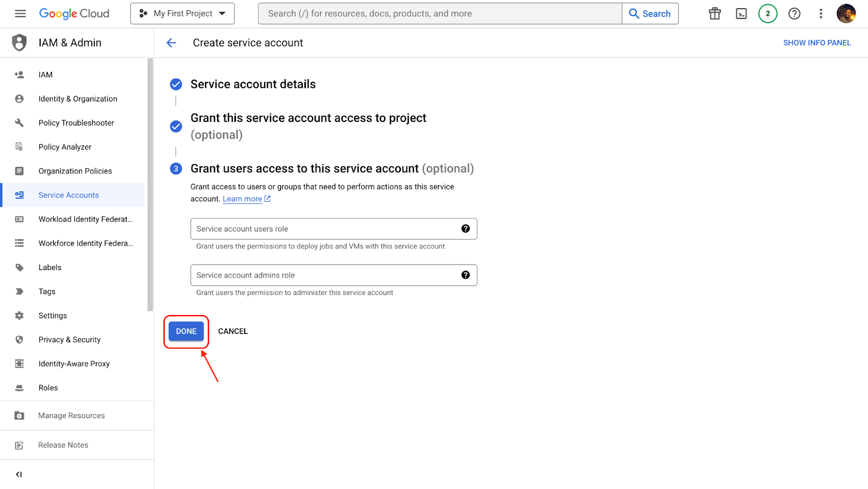Open notifications badge showing 2
Screen dimensions: 868x489
click(x=767, y=14)
